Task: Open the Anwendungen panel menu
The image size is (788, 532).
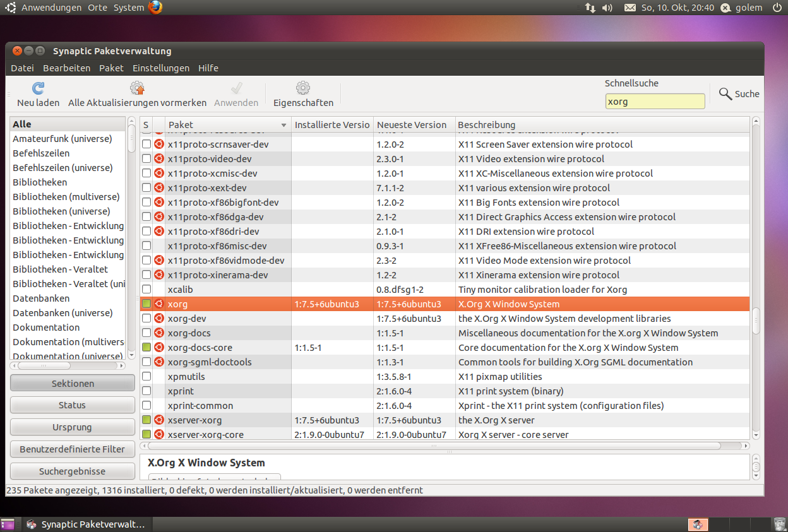Action: click(51, 8)
